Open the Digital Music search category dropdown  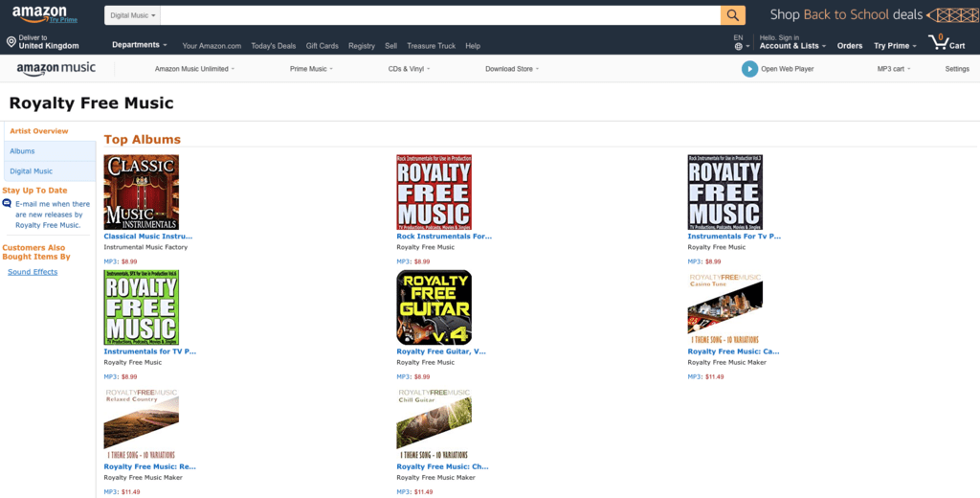point(132,15)
